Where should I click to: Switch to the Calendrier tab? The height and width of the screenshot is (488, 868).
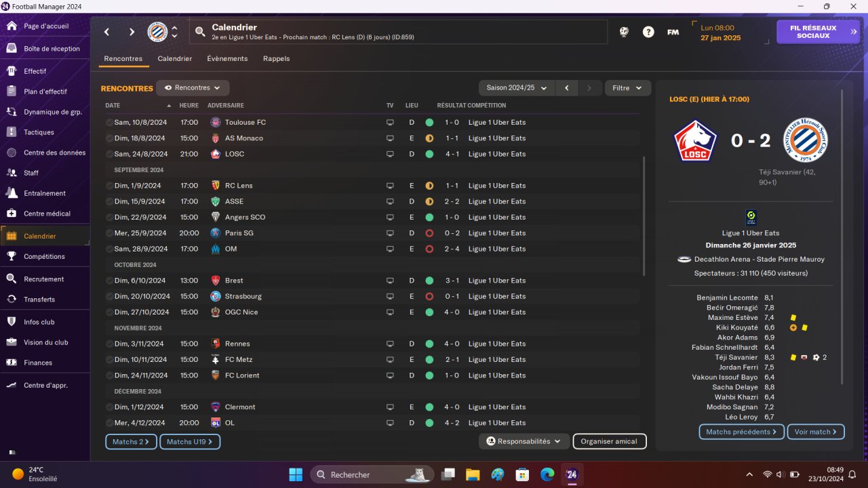coord(175,59)
